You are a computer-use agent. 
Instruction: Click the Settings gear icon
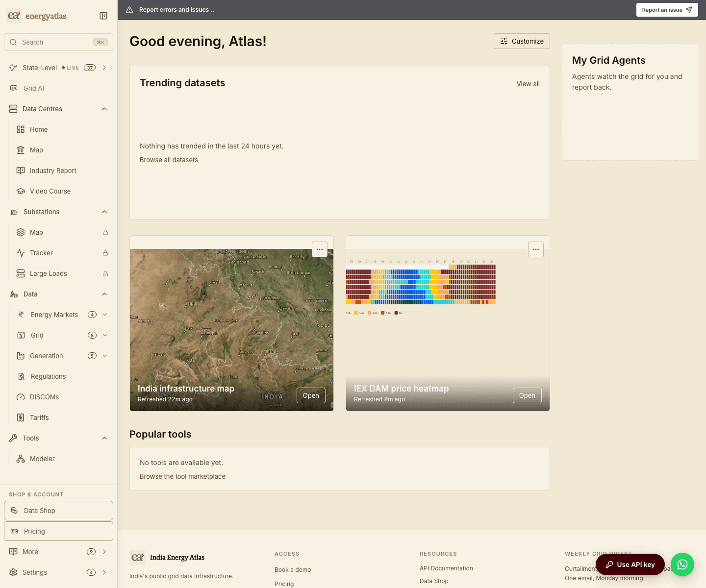coord(13,572)
